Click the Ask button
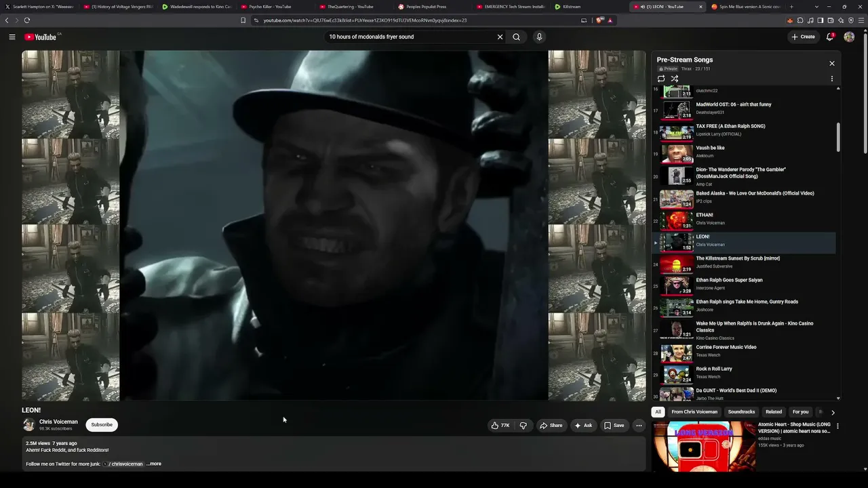This screenshot has width=868, height=488. click(x=583, y=425)
